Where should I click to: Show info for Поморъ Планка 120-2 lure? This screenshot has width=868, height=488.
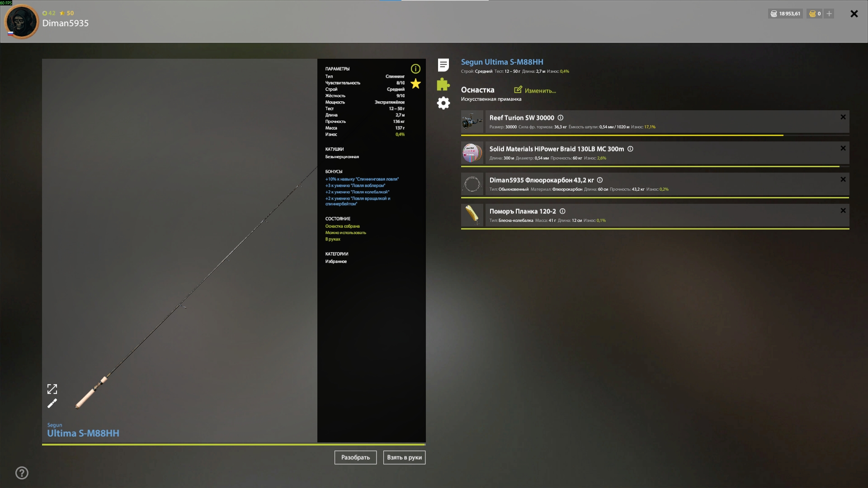[x=562, y=211]
